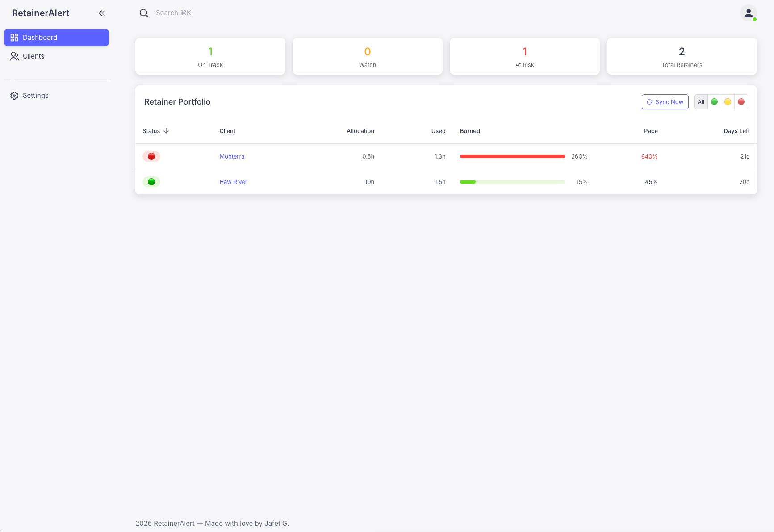Image resolution: width=774 pixels, height=532 pixels.
Task: Open the Settings sidebar entry
Action: (36, 95)
